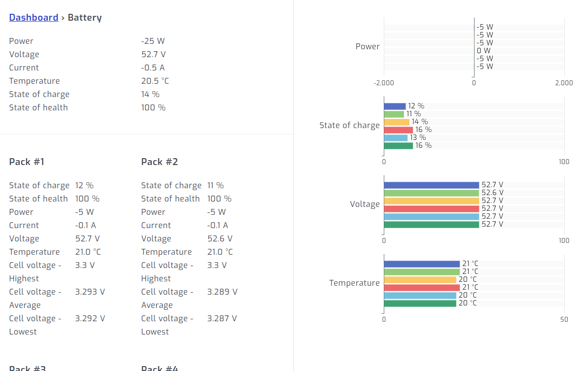Select the light green 52.6 V voltage bar
The height and width of the screenshot is (371, 588).
coord(431,193)
